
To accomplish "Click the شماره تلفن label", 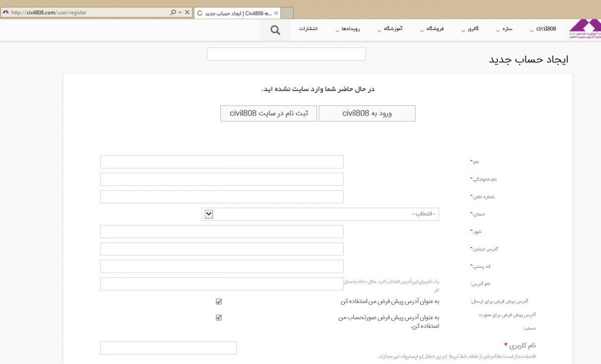I will tap(482, 197).
